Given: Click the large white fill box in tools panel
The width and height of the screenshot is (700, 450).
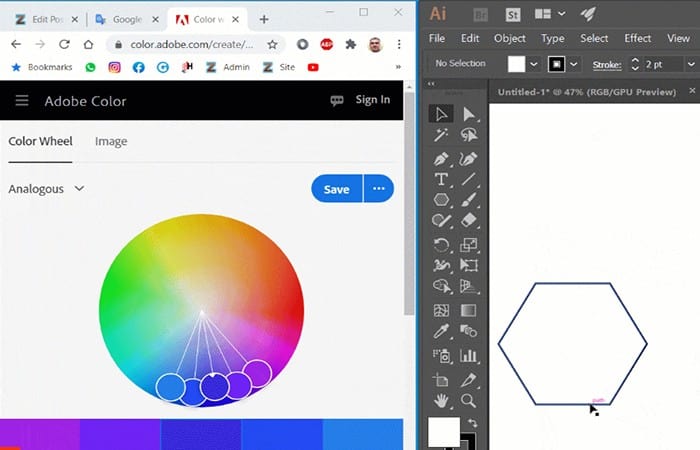Looking at the screenshot, I should (x=444, y=432).
